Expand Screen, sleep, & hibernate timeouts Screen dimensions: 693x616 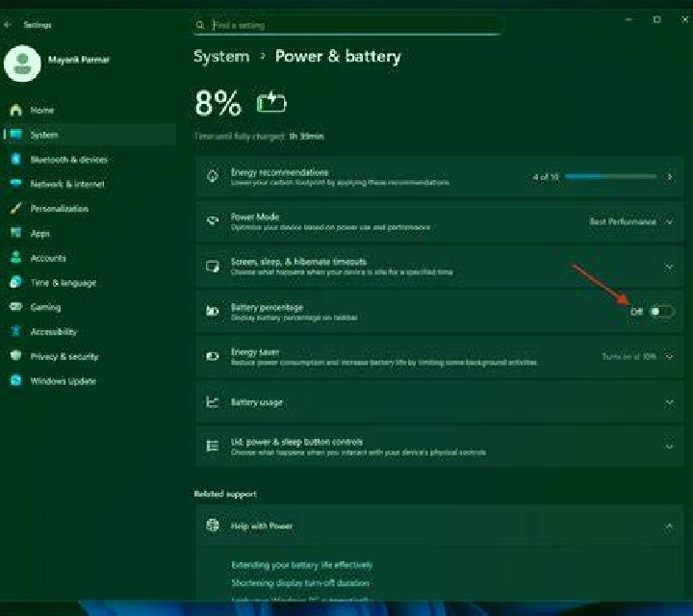439,267
